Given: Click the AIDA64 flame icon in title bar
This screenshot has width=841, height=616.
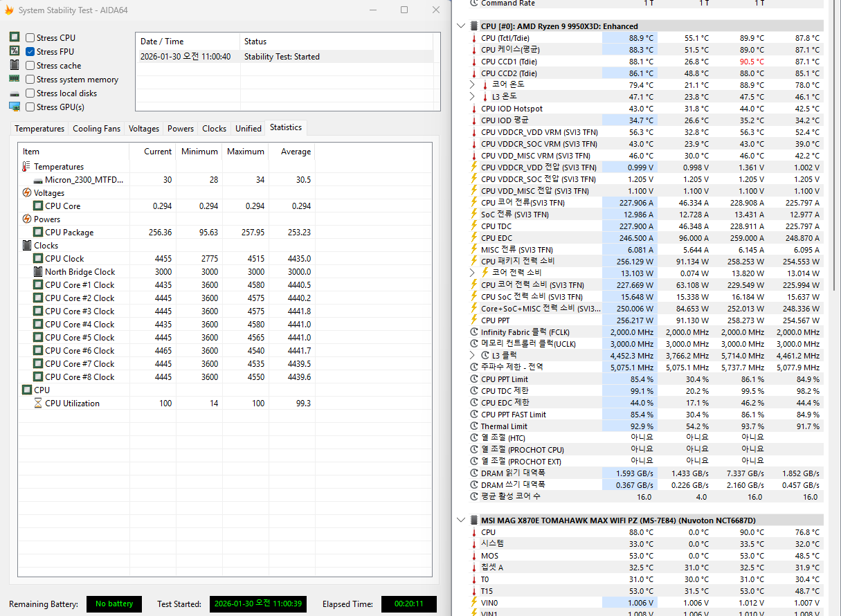Looking at the screenshot, I should pos(9,10).
